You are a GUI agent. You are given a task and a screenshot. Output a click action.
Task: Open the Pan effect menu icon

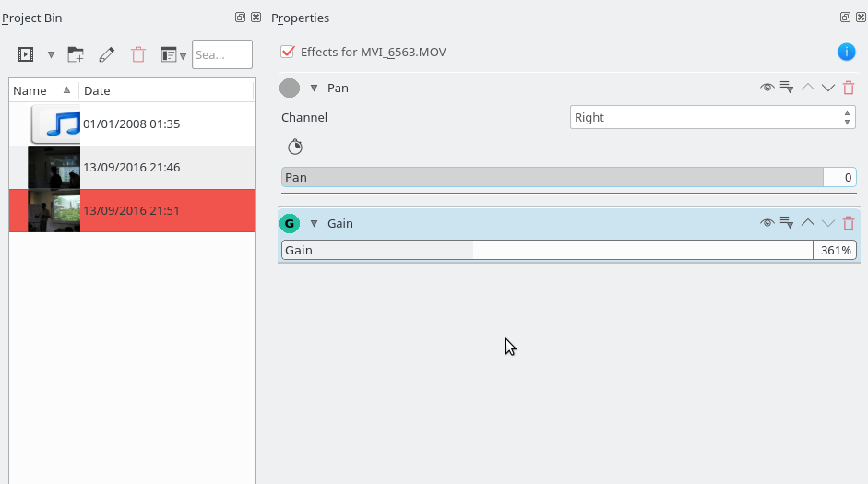coord(787,88)
